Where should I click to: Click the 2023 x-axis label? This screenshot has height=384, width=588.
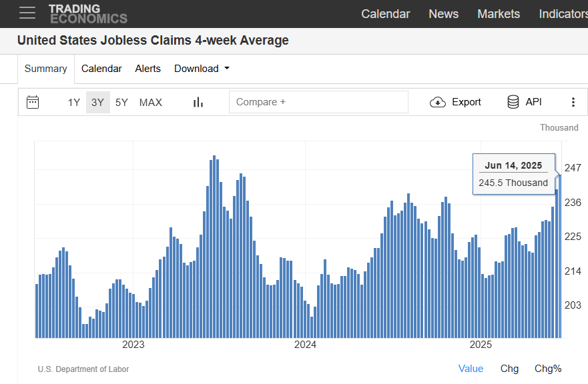[x=133, y=345]
